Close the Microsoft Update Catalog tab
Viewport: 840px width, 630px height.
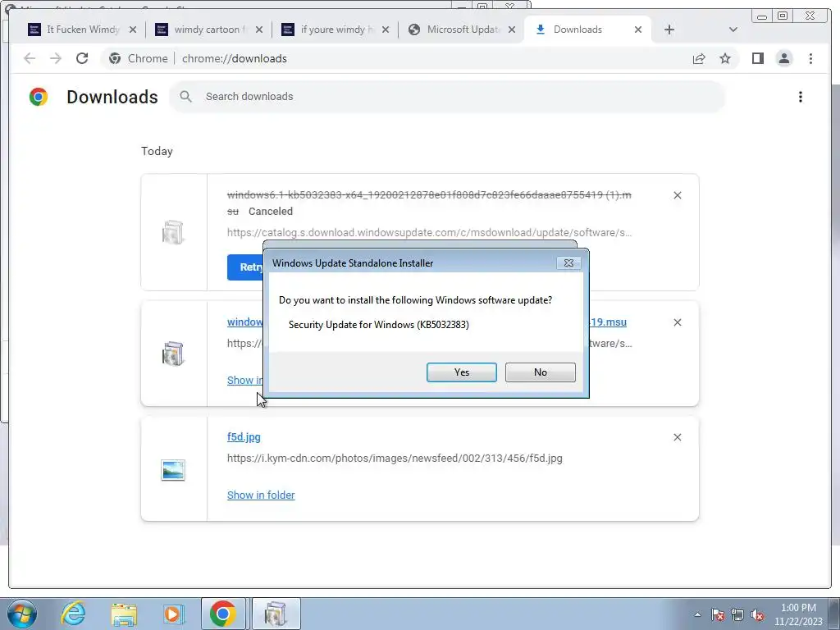click(x=512, y=30)
